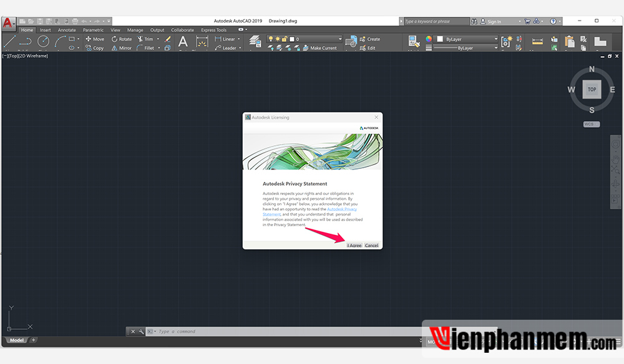Image resolution: width=624 pixels, height=364 pixels.
Task: Open the Autodesk Privacy Statement link
Action: click(x=342, y=209)
